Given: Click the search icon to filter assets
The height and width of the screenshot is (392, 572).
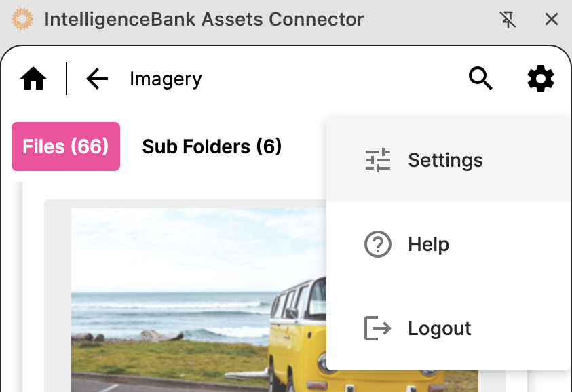Looking at the screenshot, I should tap(480, 79).
